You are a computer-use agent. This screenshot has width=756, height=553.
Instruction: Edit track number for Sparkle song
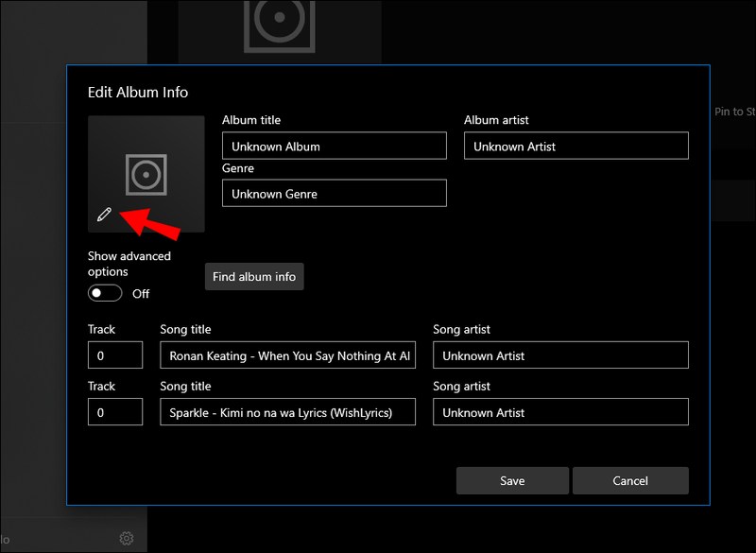pyautogui.click(x=115, y=412)
